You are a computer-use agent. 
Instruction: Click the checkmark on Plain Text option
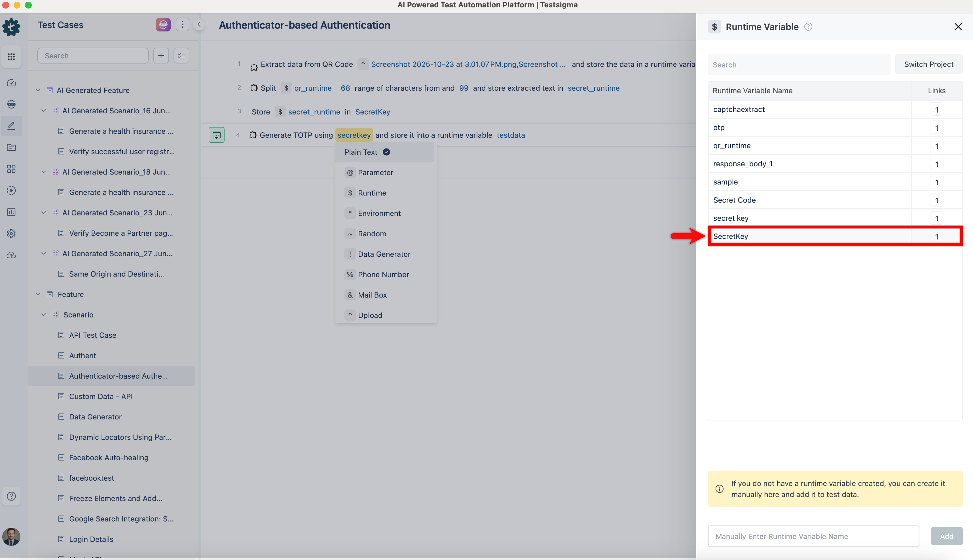point(386,152)
